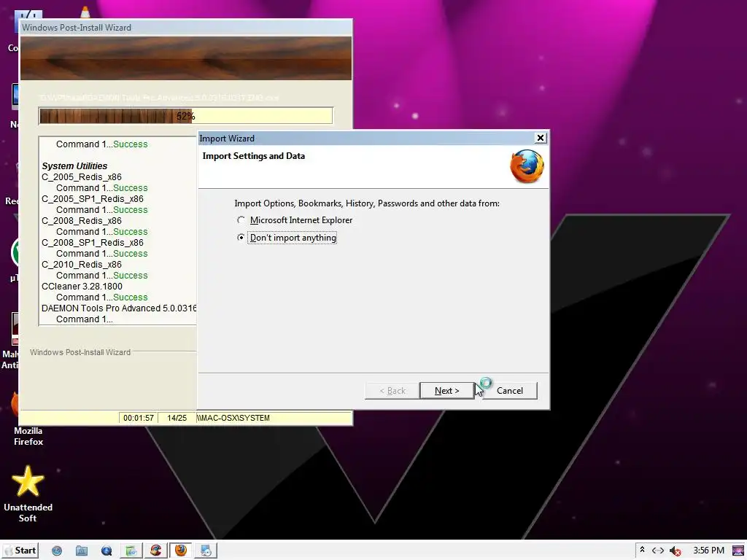
Task: Click Next in the Import Wizard
Action: [447, 391]
